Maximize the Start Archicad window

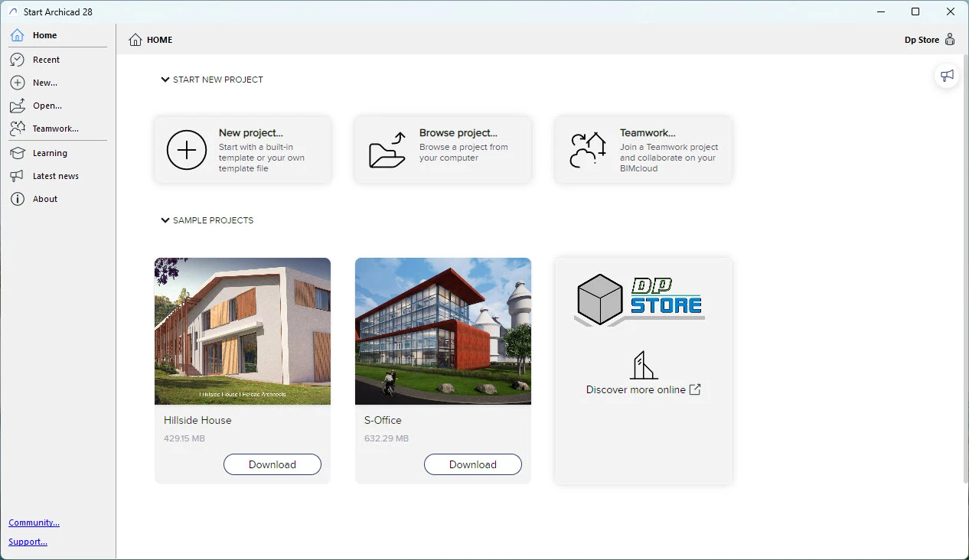915,11
